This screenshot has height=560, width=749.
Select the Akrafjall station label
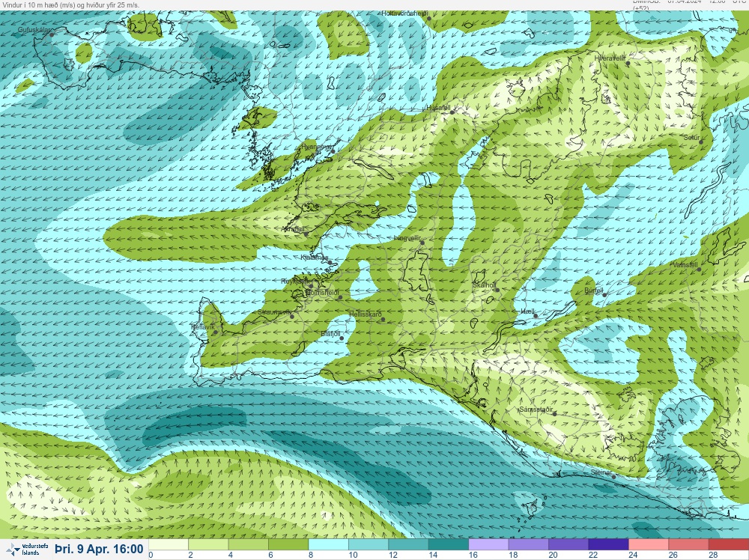(294, 230)
